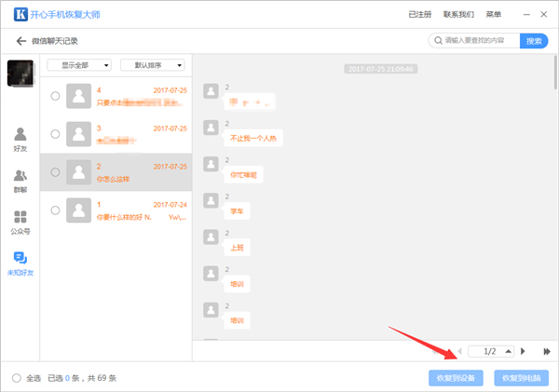Expand the 默认排序 sort dropdown
The image size is (559, 392).
coord(152,65)
